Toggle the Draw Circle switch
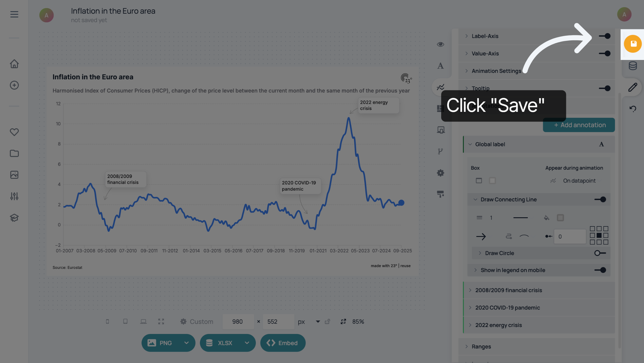644x363 pixels. (x=600, y=253)
